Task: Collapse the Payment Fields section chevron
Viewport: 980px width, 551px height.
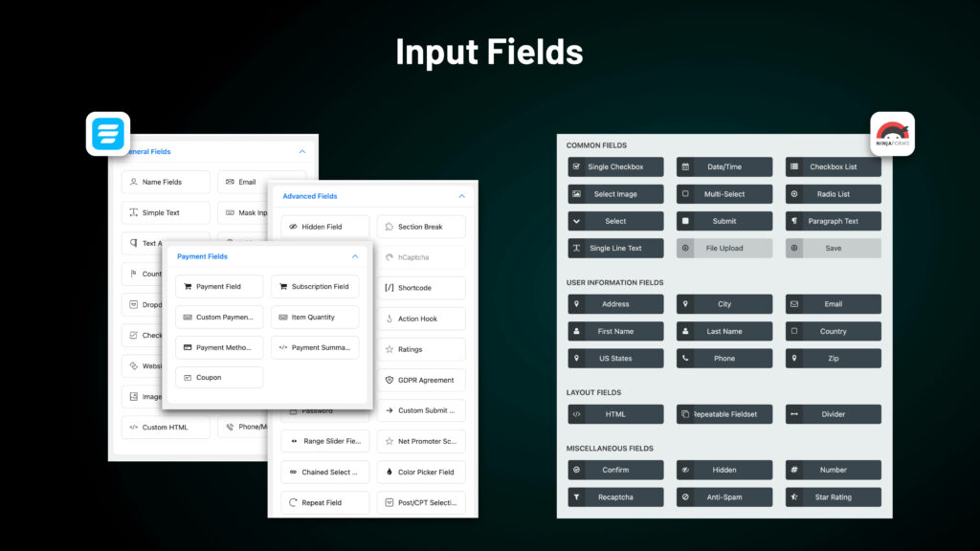Action: click(355, 256)
